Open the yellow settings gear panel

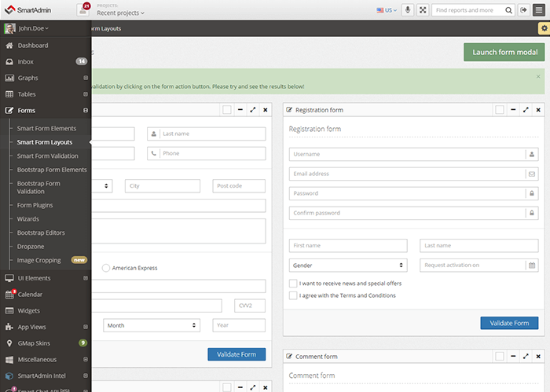(x=543, y=28)
